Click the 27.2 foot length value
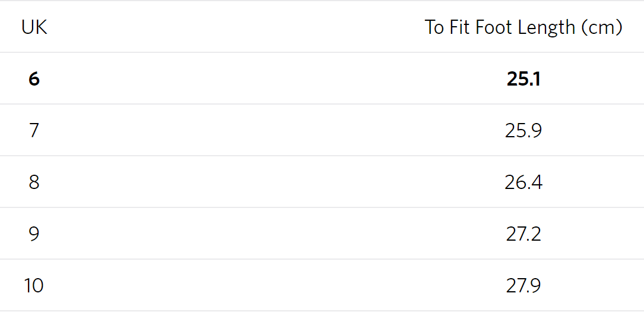Image resolution: width=644 pixels, height=312 pixels. click(523, 234)
